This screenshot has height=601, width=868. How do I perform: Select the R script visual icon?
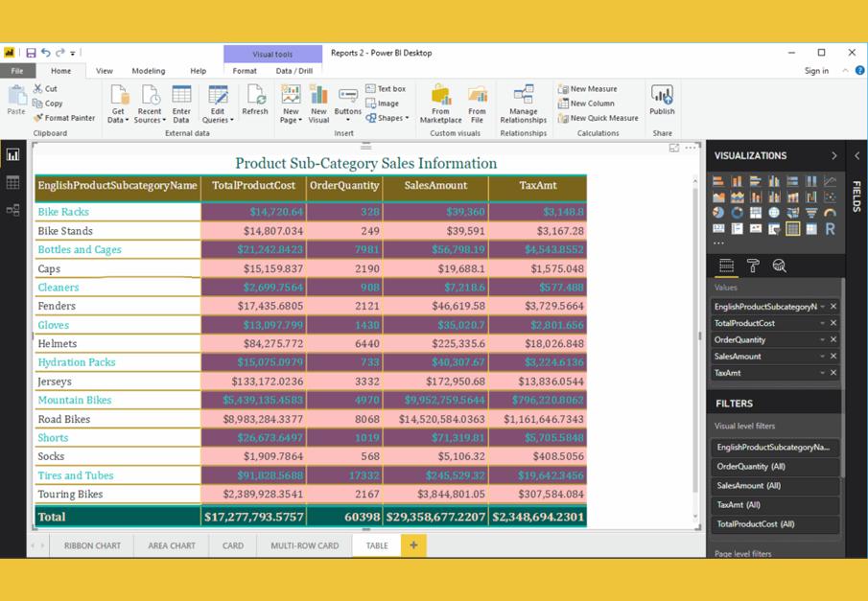[x=830, y=229]
